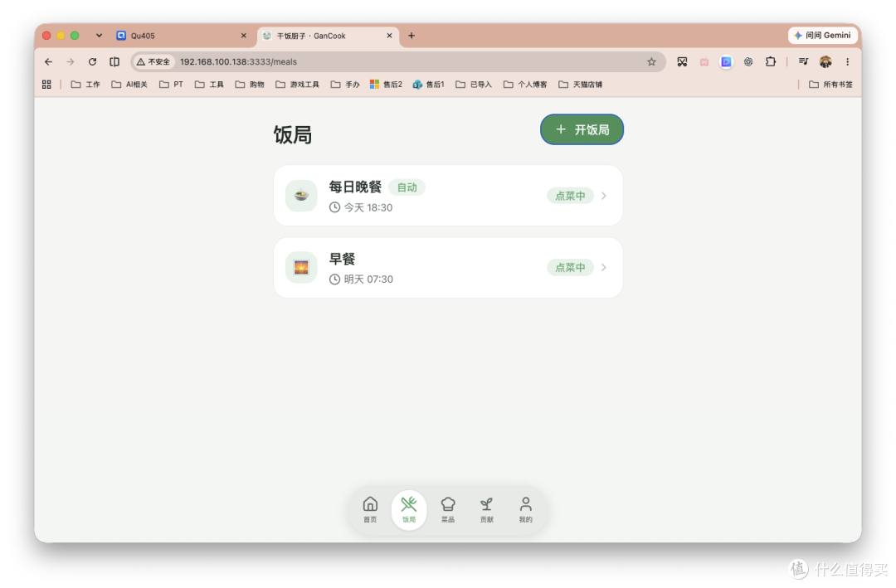Click the 自动 tag next to 每日晚餐
The height and width of the screenshot is (588, 896).
407,187
